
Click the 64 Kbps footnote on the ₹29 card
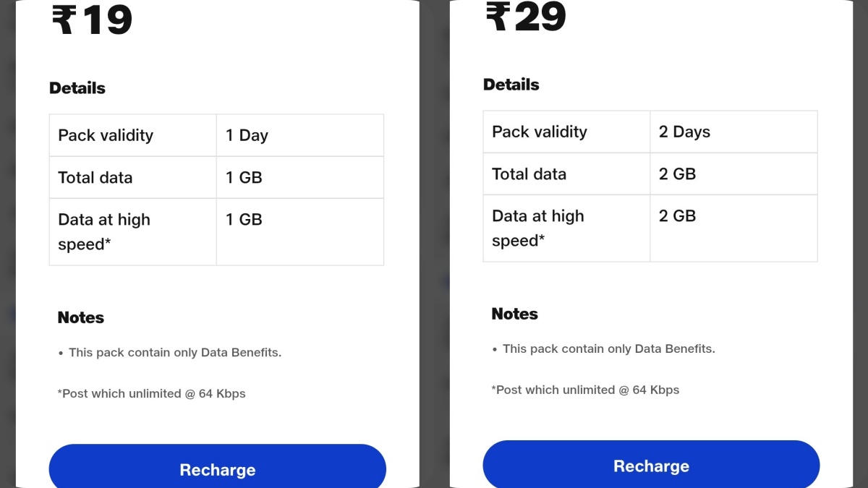pyautogui.click(x=586, y=390)
